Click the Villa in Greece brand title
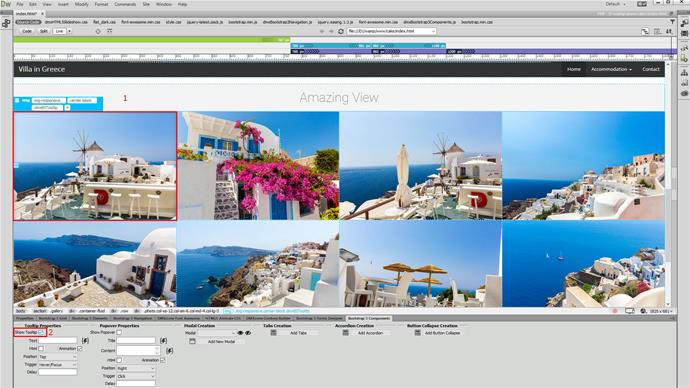Image resolution: width=690 pixels, height=388 pixels. pyautogui.click(x=41, y=69)
